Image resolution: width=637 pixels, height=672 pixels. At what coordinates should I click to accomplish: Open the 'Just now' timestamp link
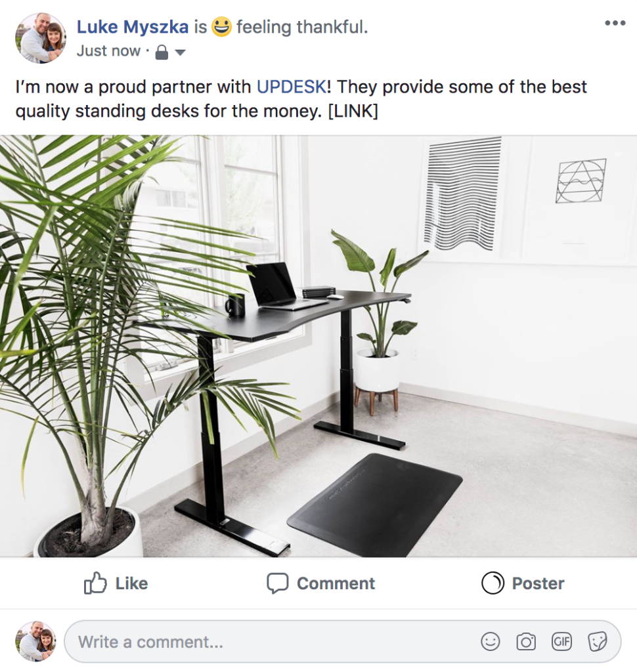pos(108,51)
